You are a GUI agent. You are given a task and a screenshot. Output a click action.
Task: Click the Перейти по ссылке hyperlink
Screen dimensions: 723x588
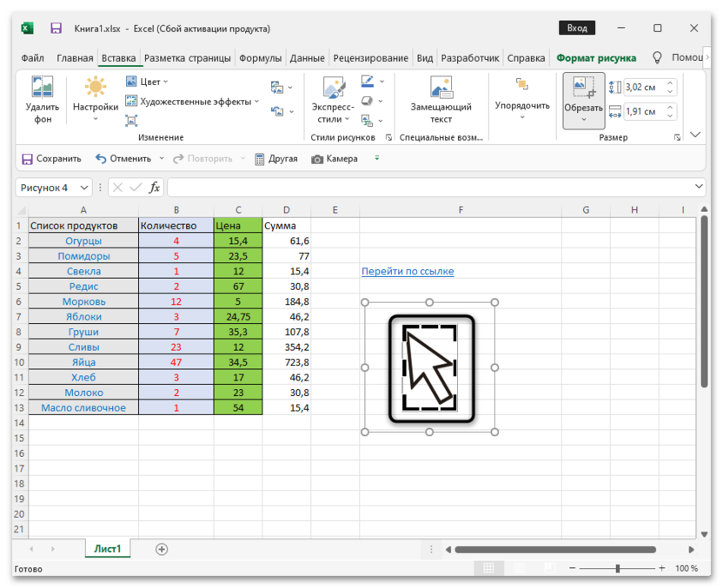pyautogui.click(x=408, y=271)
